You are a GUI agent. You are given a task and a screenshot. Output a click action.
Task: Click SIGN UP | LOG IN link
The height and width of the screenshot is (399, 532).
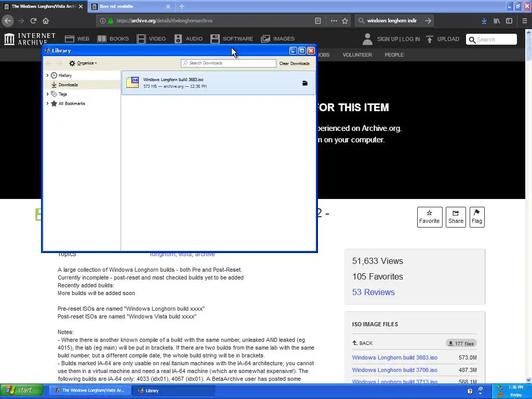click(x=398, y=39)
